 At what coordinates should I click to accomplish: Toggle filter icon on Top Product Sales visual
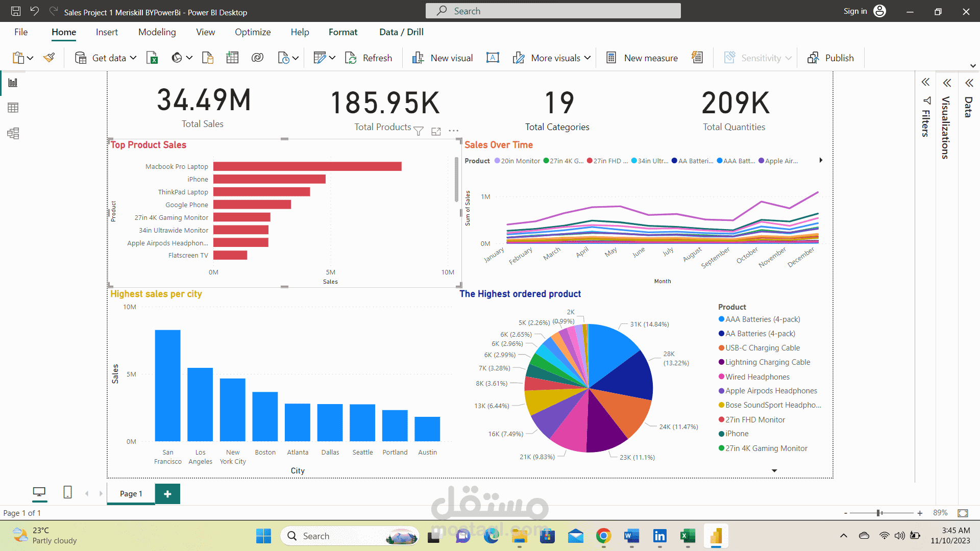(x=419, y=131)
